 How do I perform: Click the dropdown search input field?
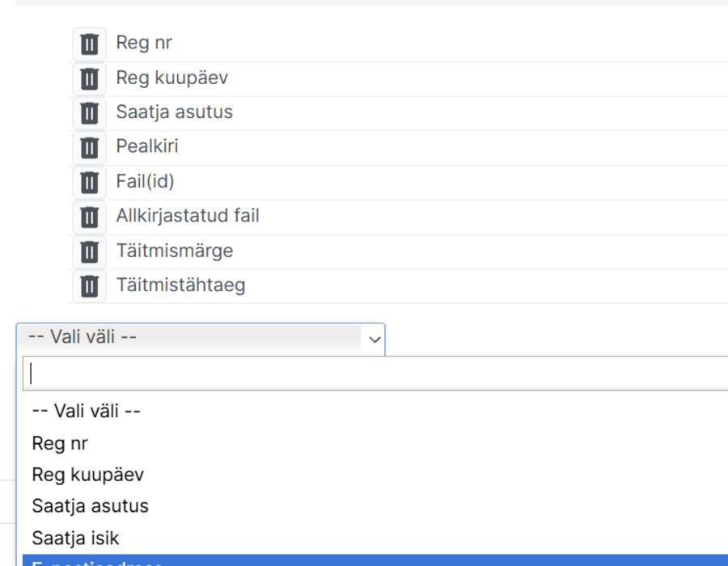375,374
